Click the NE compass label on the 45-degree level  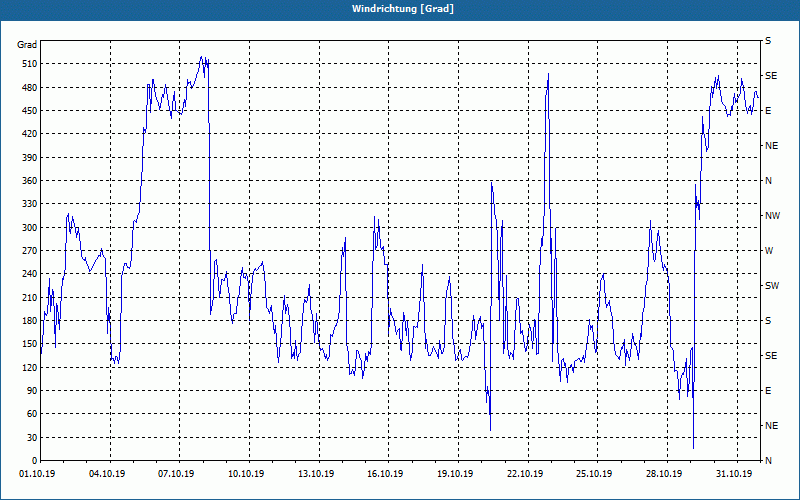point(771,426)
